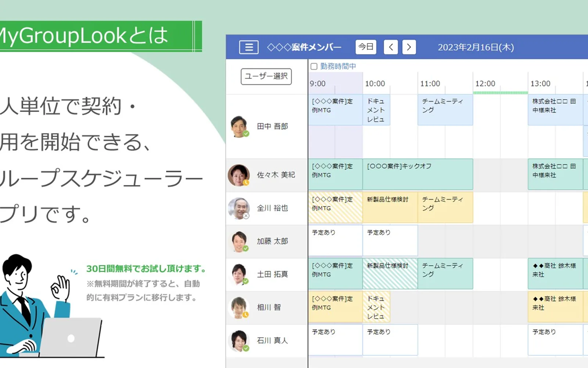Open the hamburger menu icon
The height and width of the screenshot is (368, 588).
click(249, 47)
